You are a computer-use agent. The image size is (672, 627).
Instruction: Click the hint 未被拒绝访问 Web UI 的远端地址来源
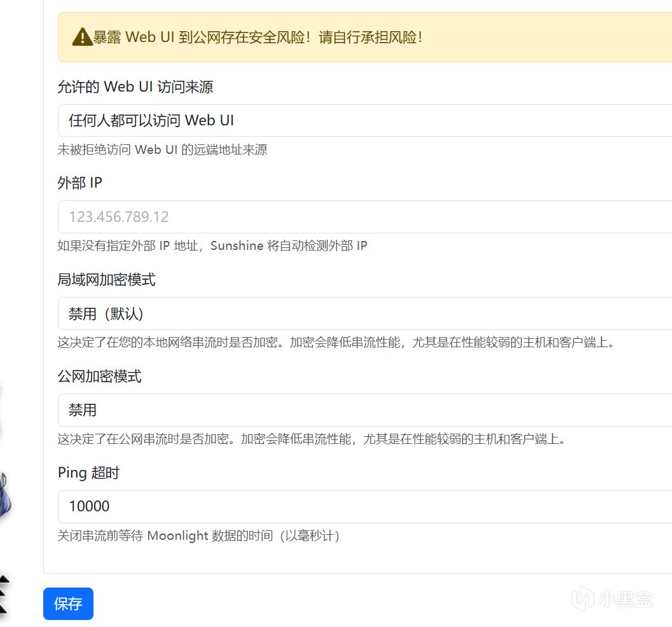(162, 149)
